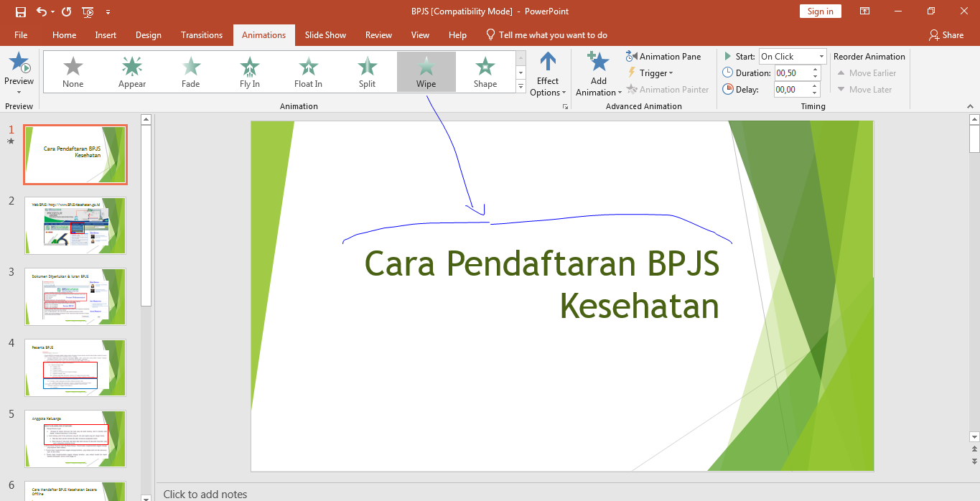The height and width of the screenshot is (501, 980).
Task: Click the Duration value field
Action: [x=792, y=73]
